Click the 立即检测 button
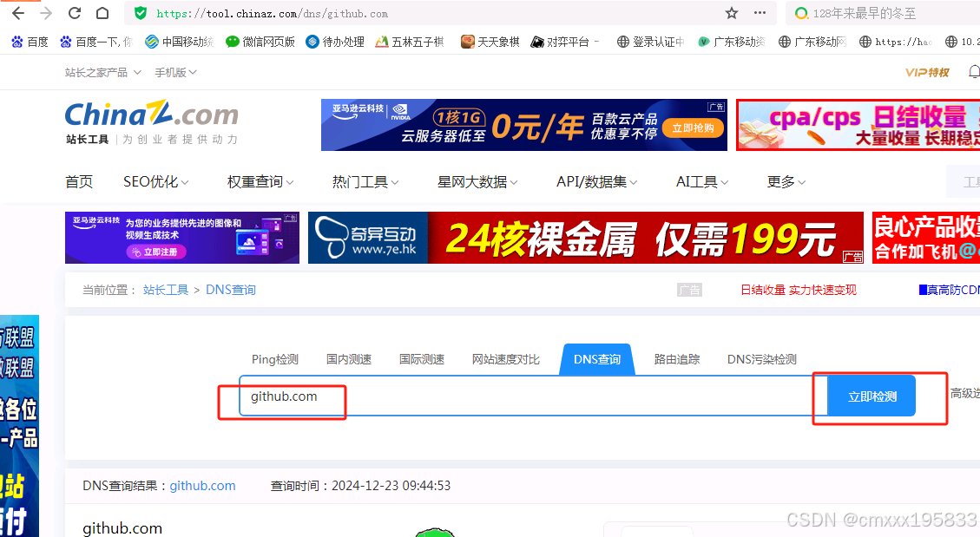The image size is (980, 537). coord(871,396)
